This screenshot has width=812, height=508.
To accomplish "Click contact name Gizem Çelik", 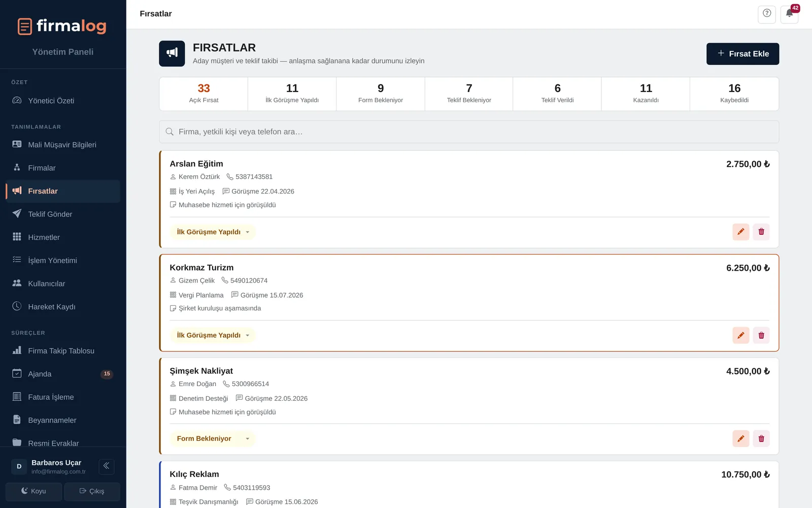I will (x=196, y=280).
